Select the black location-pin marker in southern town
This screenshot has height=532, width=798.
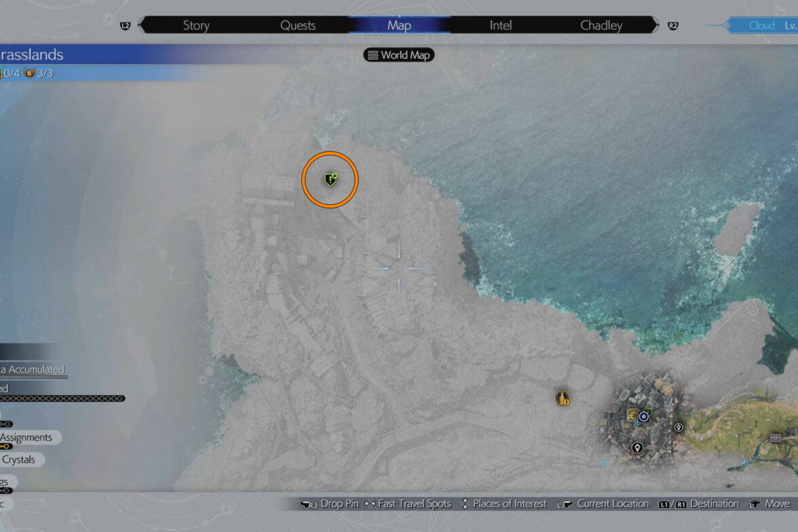637,447
